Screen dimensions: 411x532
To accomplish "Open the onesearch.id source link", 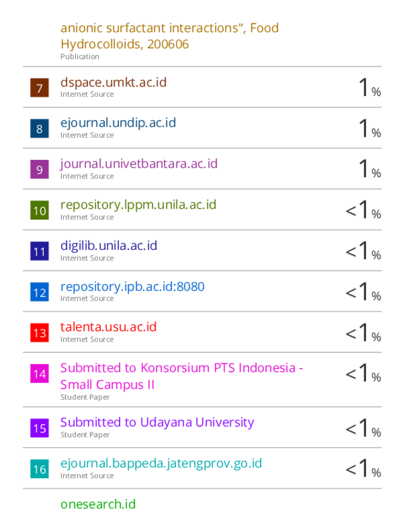I will tap(98, 504).
